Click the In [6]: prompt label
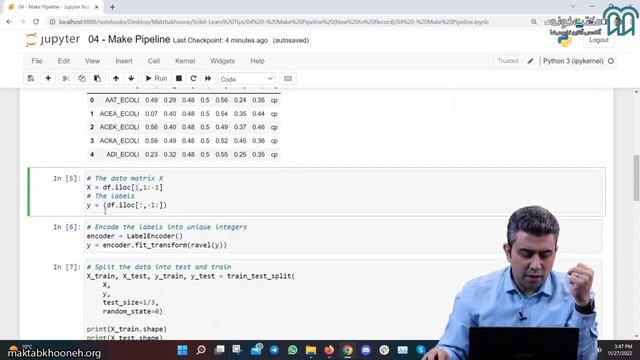640x360 pixels. (67, 227)
